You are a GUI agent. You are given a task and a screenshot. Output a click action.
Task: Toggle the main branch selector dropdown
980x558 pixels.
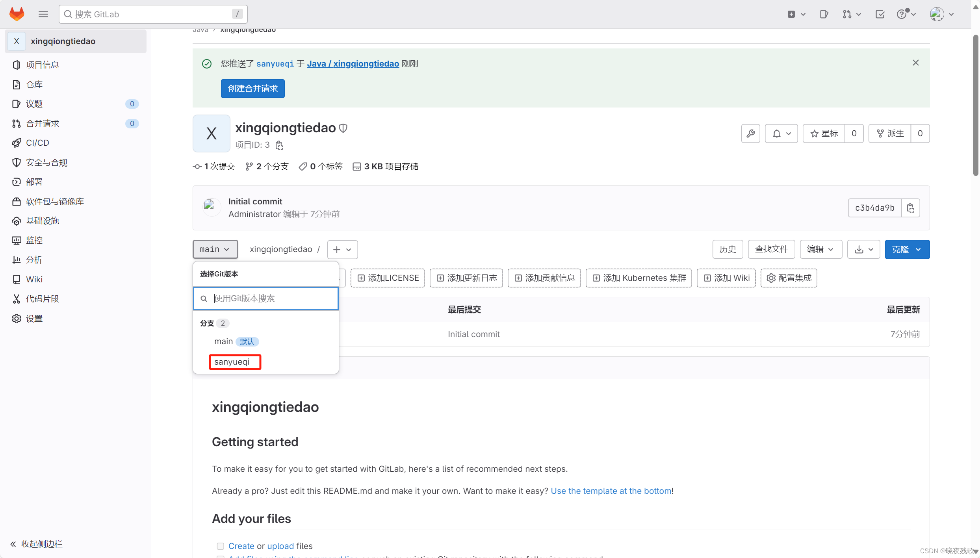tap(215, 249)
